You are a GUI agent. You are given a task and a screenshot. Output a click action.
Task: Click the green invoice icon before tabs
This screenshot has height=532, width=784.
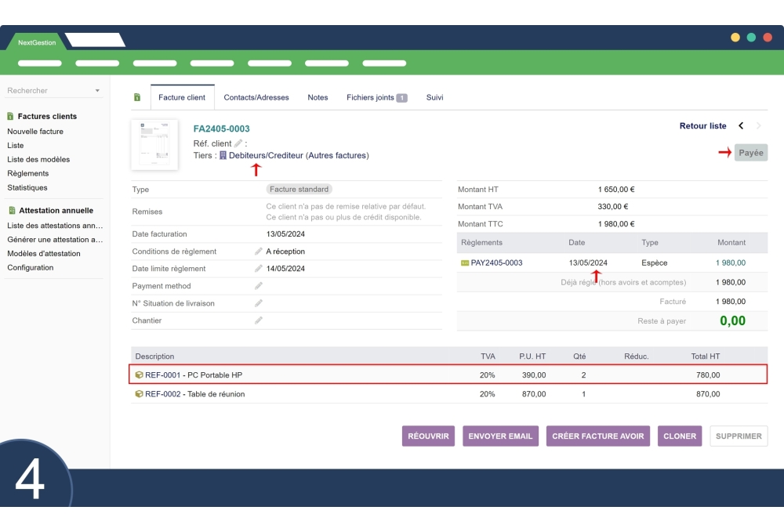click(137, 98)
